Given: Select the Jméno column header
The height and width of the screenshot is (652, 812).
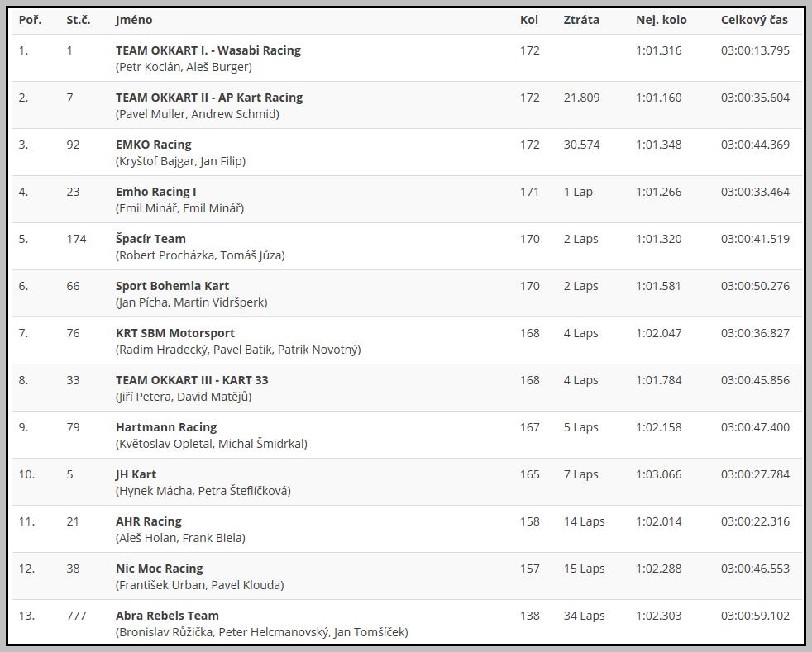Looking at the screenshot, I should [x=134, y=20].
